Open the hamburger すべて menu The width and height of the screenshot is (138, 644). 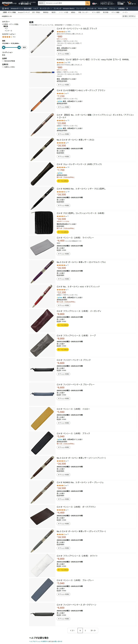(5, 8)
